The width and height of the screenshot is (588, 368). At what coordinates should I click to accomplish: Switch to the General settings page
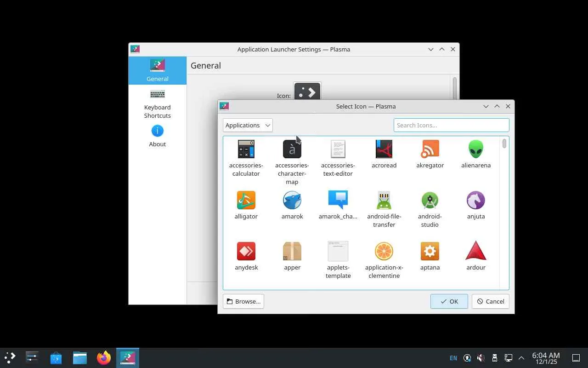coord(158,70)
